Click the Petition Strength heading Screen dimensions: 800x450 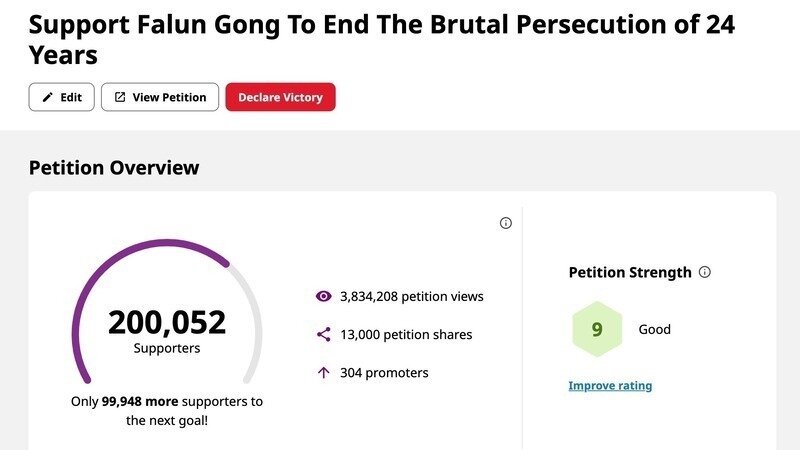tap(630, 272)
